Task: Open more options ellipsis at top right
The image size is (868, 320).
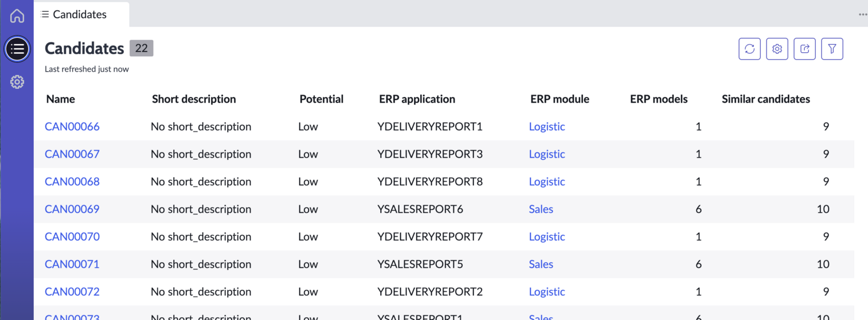Action: [x=862, y=14]
